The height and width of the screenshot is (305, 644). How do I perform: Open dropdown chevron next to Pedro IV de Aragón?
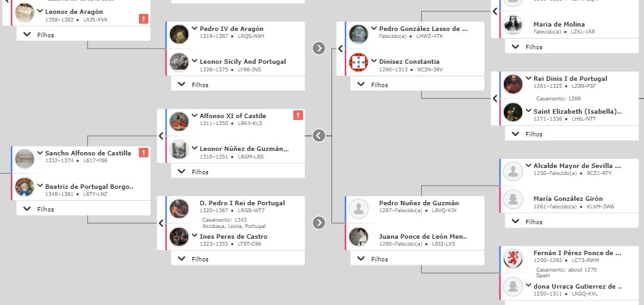pos(194,28)
